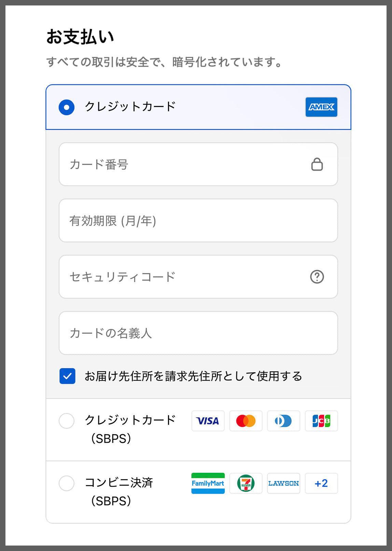The image size is (392, 551).
Task: Select クレジットカード (SBPS) payment option
Action: tap(67, 421)
